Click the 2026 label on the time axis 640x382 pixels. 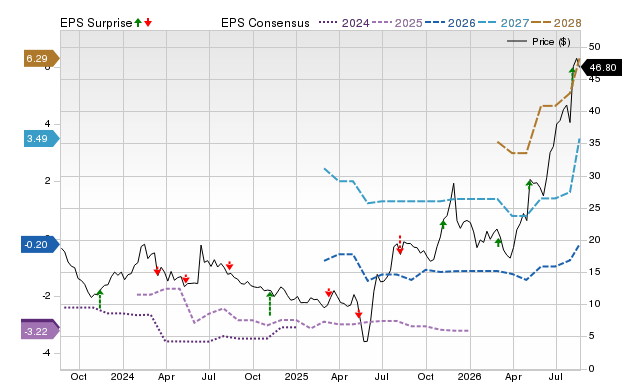tap(469, 376)
